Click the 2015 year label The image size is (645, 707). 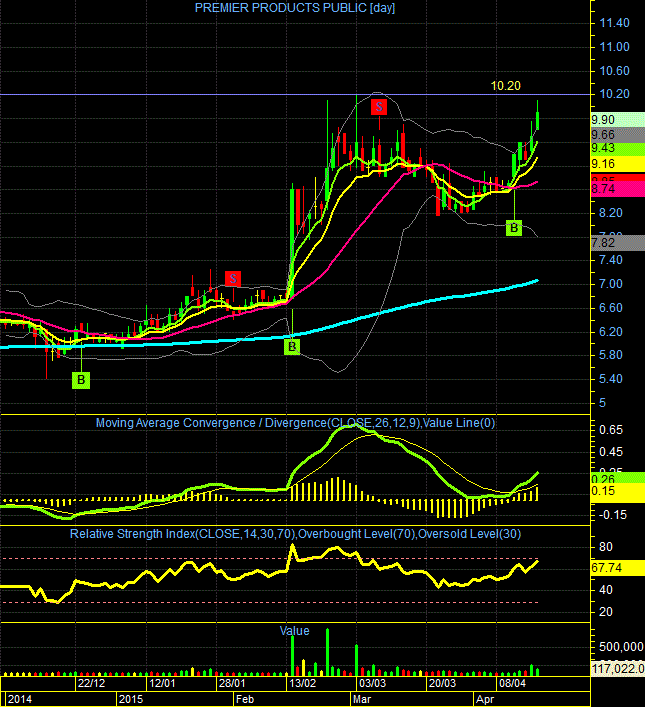pyautogui.click(x=130, y=699)
